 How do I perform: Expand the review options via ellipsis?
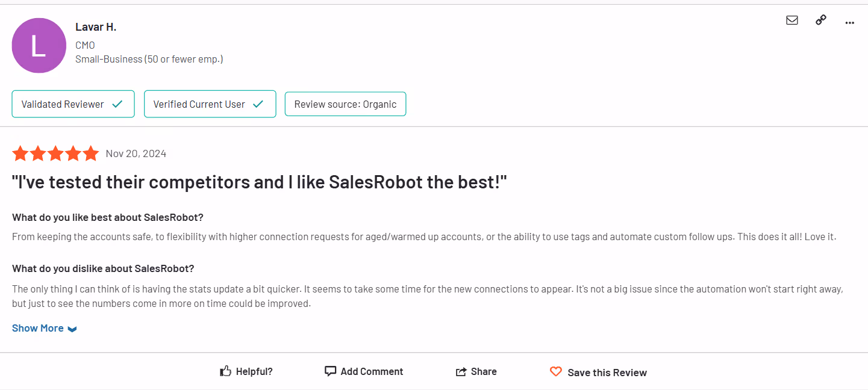point(849,23)
